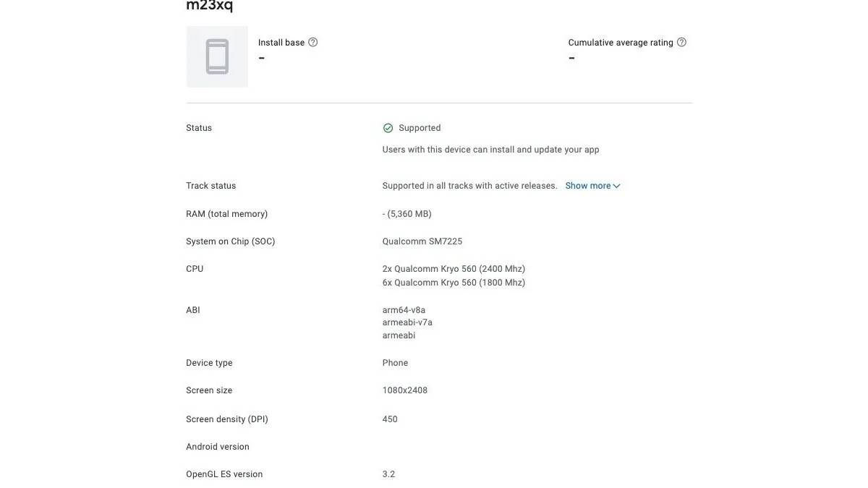
Task: Click the Install base label
Action: pyautogui.click(x=281, y=43)
